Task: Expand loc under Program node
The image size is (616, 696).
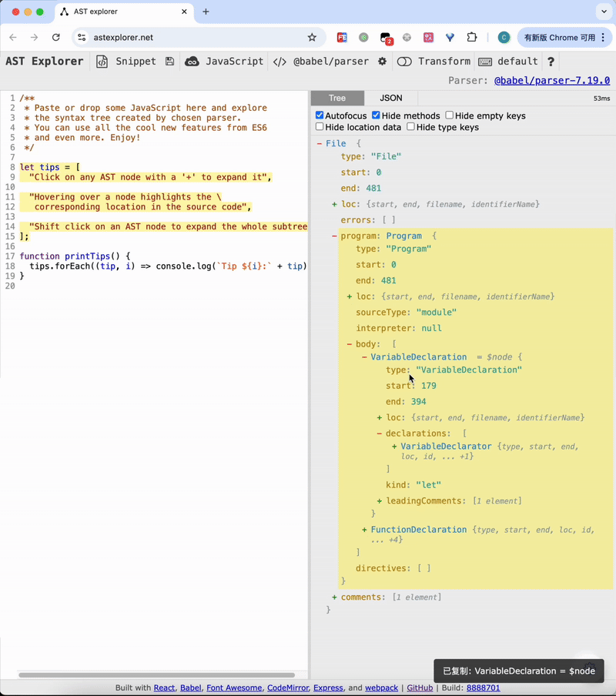Action: point(350,296)
